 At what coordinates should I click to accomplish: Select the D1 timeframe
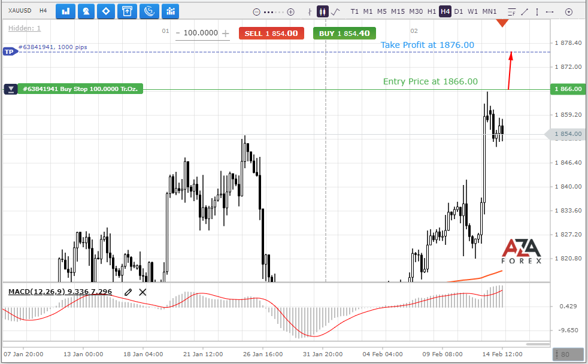click(459, 11)
